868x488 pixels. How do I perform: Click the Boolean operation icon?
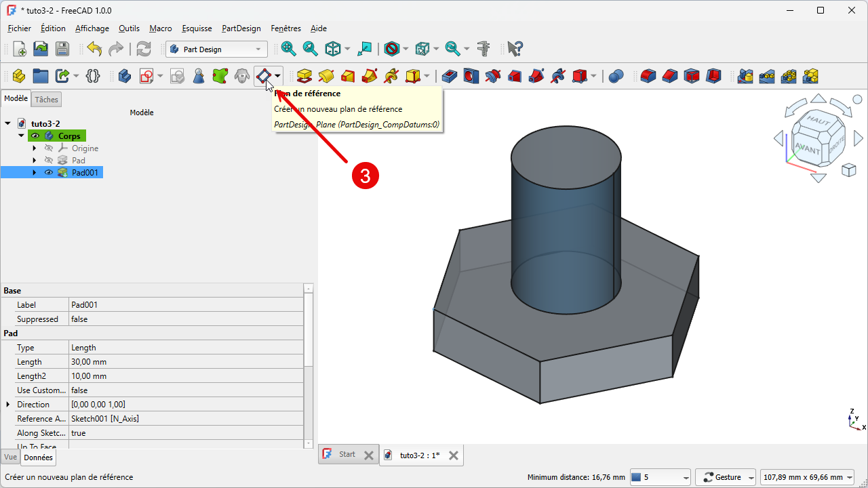click(x=616, y=76)
